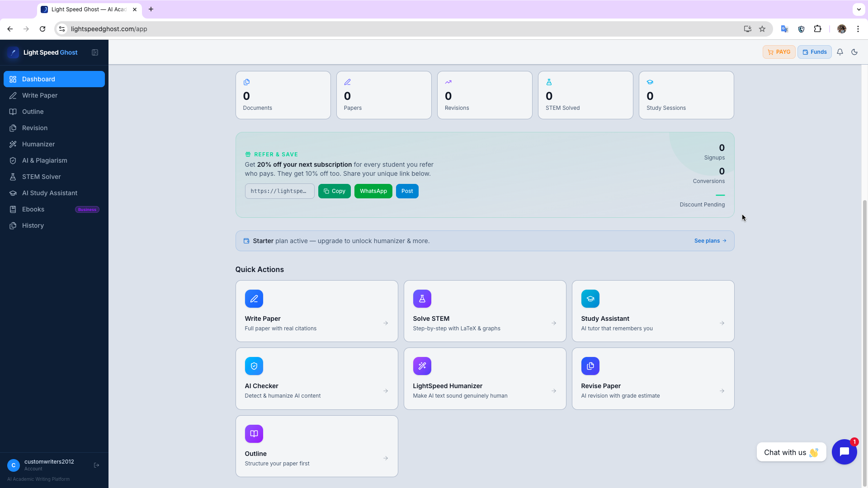Toggle dark mode moon icon
Image resolution: width=868 pixels, height=488 pixels.
854,52
